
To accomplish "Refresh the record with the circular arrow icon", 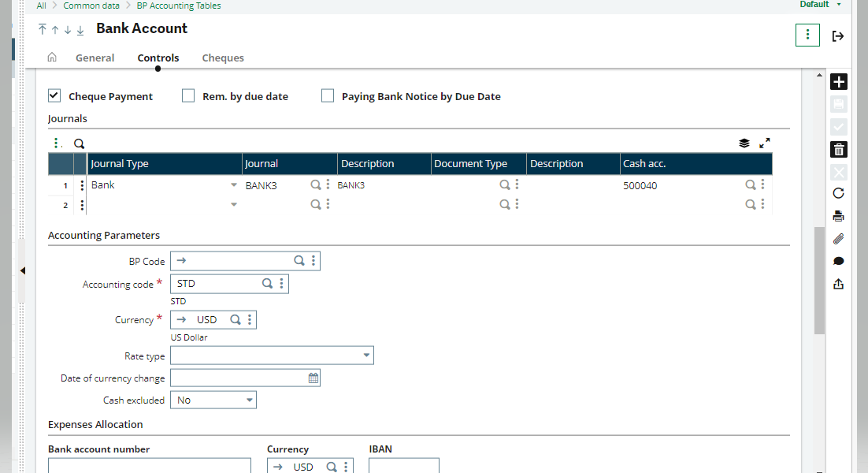I will pos(838,193).
